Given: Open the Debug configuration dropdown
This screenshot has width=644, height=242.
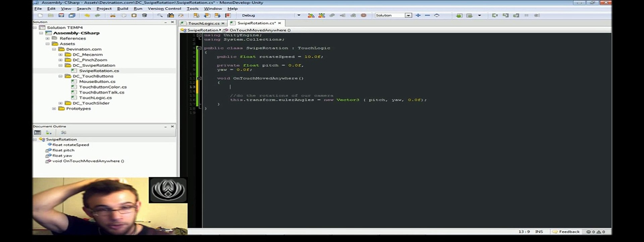Looking at the screenshot, I should pyautogui.click(x=299, y=15).
